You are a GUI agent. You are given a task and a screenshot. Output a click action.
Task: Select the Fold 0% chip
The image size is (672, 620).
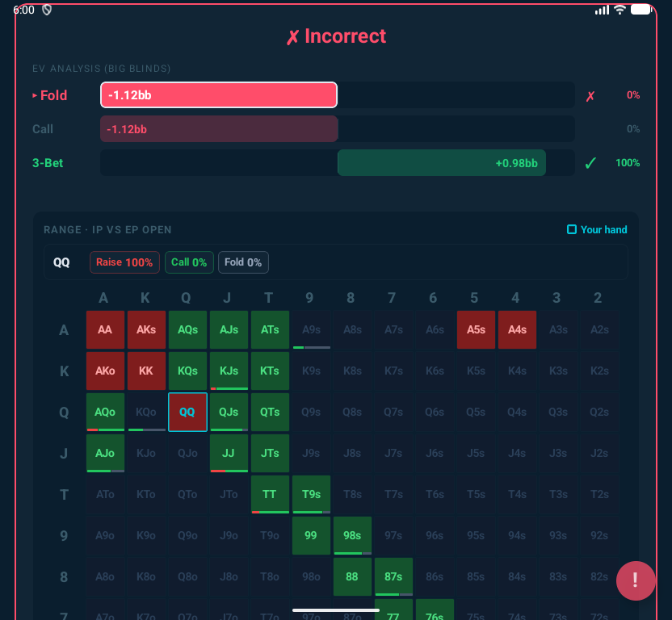(x=243, y=262)
